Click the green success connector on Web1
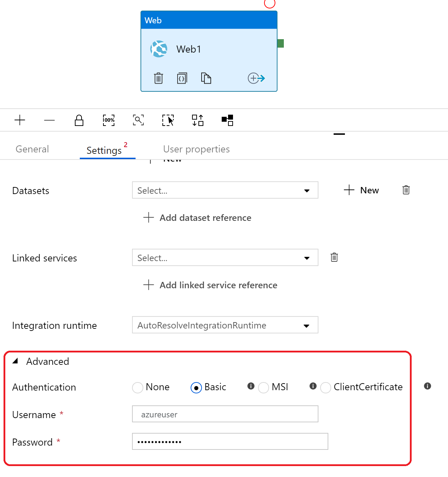This screenshot has height=477, width=448. [x=281, y=43]
